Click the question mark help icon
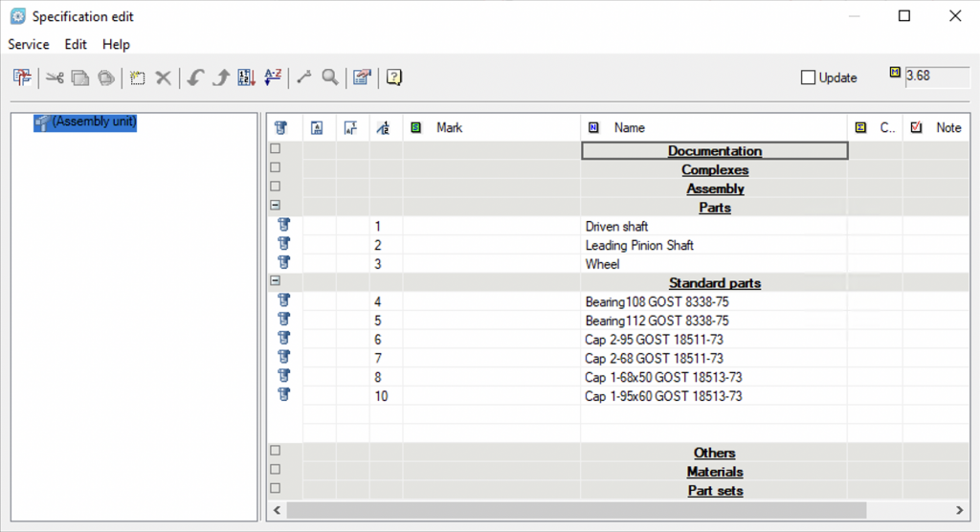The height and width of the screenshot is (532, 980). (393, 78)
